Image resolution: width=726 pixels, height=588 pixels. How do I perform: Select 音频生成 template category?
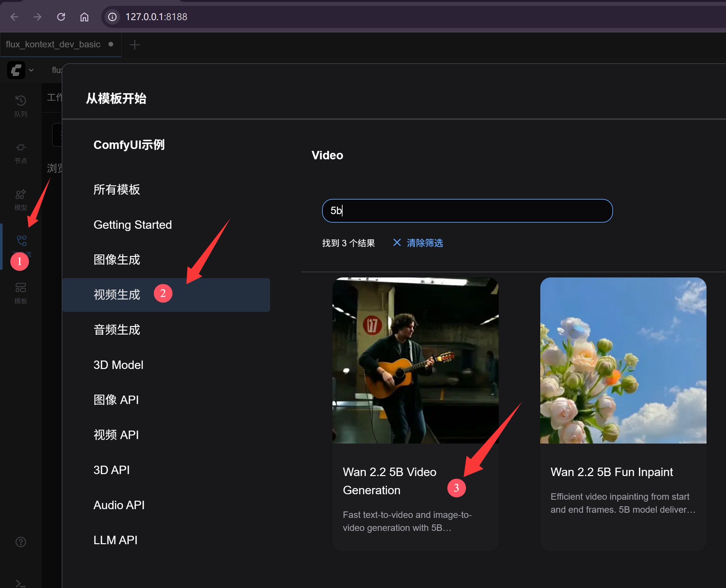(x=117, y=330)
